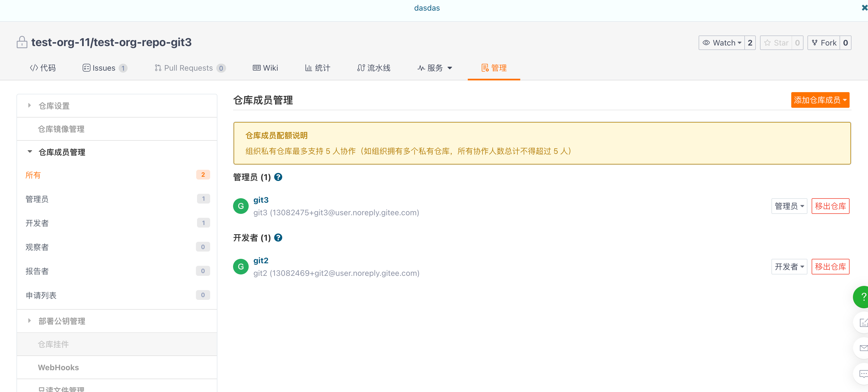Open the 统计 tab
The width and height of the screenshot is (868, 392).
point(317,68)
